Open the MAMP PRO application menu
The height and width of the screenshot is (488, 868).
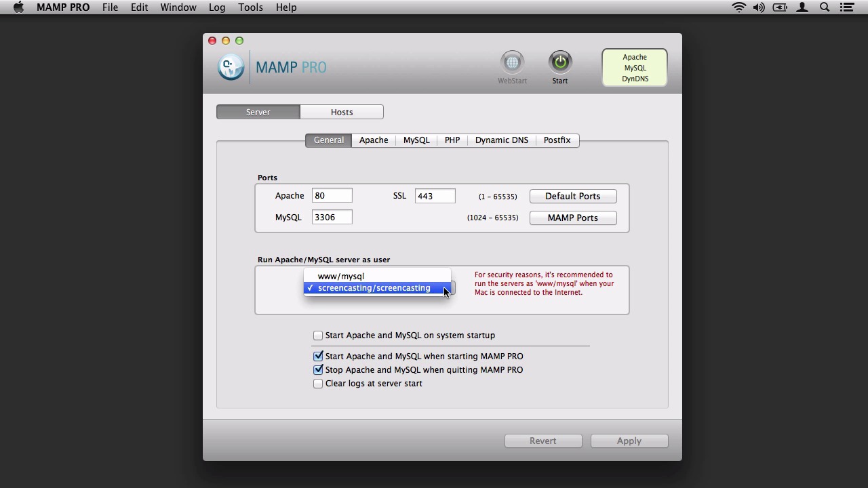tap(62, 7)
